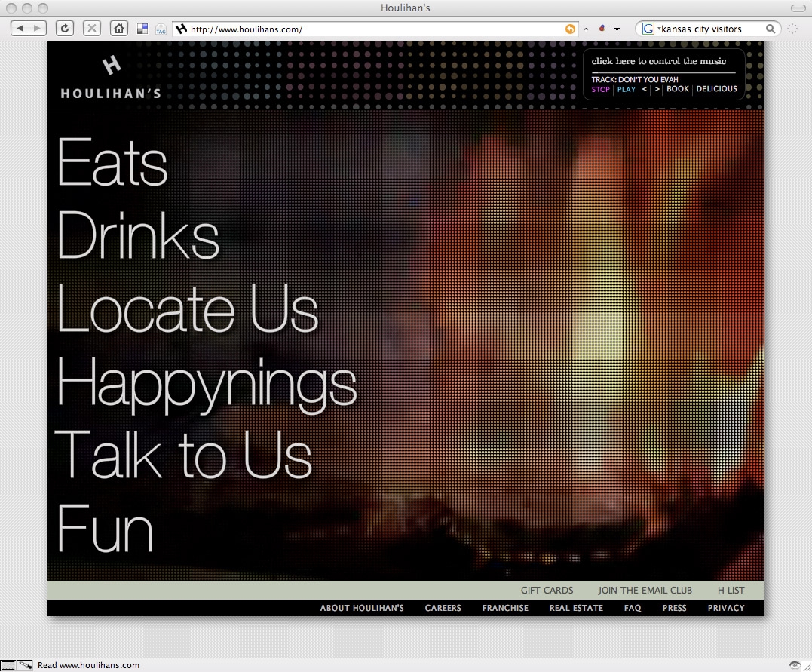This screenshot has height=672, width=812.
Task: Click the eyedropper icon in the status bar
Action: tap(25, 665)
